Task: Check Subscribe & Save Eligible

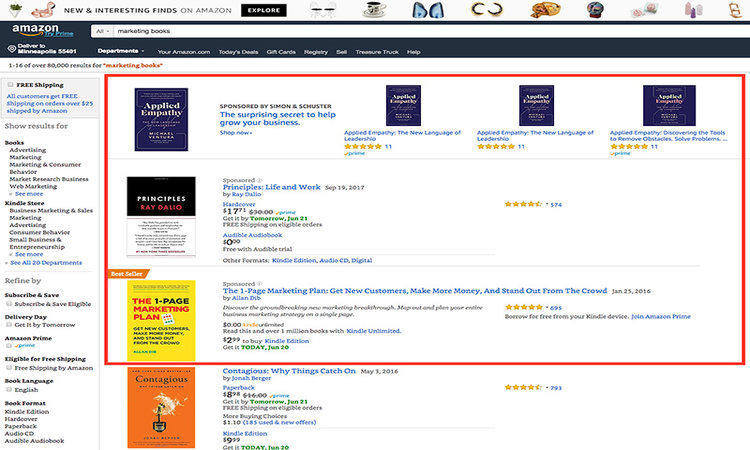Action: coord(9,304)
